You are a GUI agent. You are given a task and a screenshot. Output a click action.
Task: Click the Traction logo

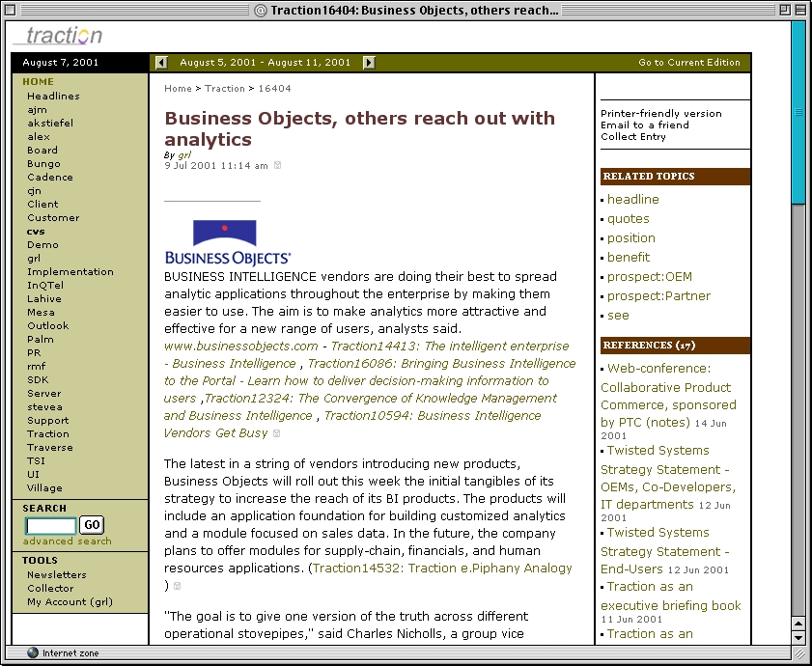tap(60, 36)
